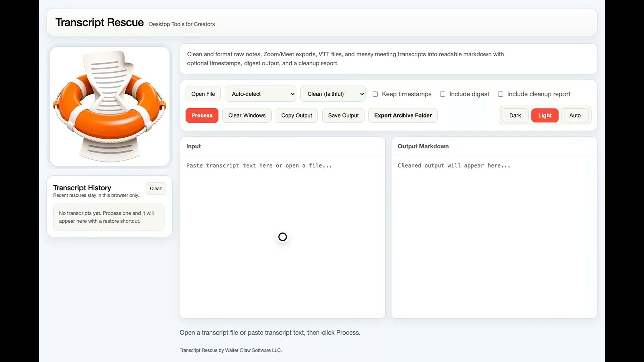
Task: Click the Output Markdown header label
Action: (x=423, y=146)
